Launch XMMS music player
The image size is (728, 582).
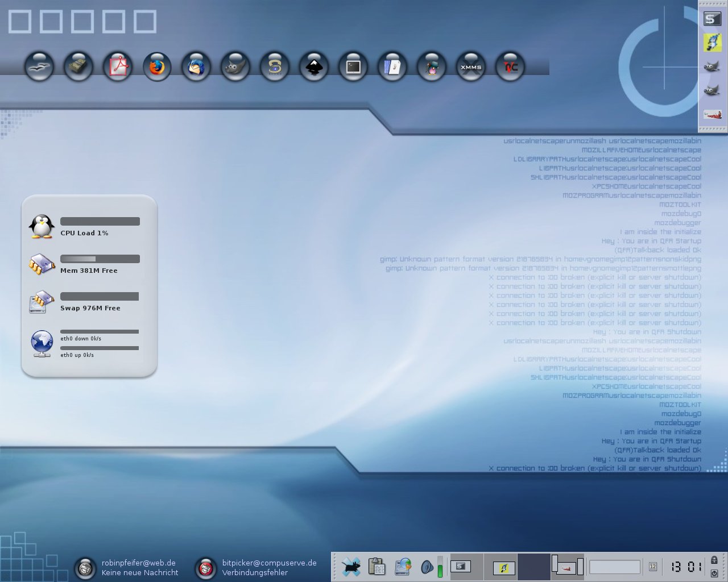click(x=470, y=67)
